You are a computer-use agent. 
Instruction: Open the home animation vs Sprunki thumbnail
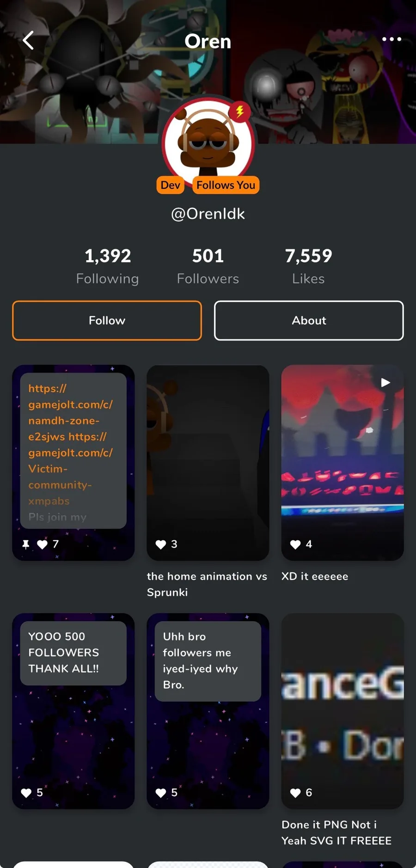[x=208, y=463]
